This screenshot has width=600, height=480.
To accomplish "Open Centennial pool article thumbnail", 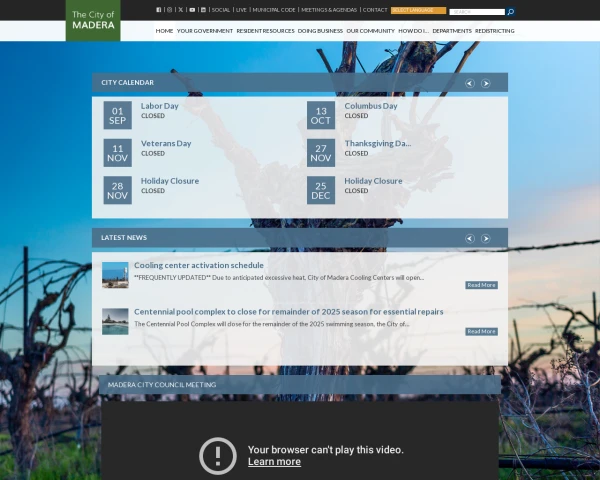I will click(x=115, y=322).
